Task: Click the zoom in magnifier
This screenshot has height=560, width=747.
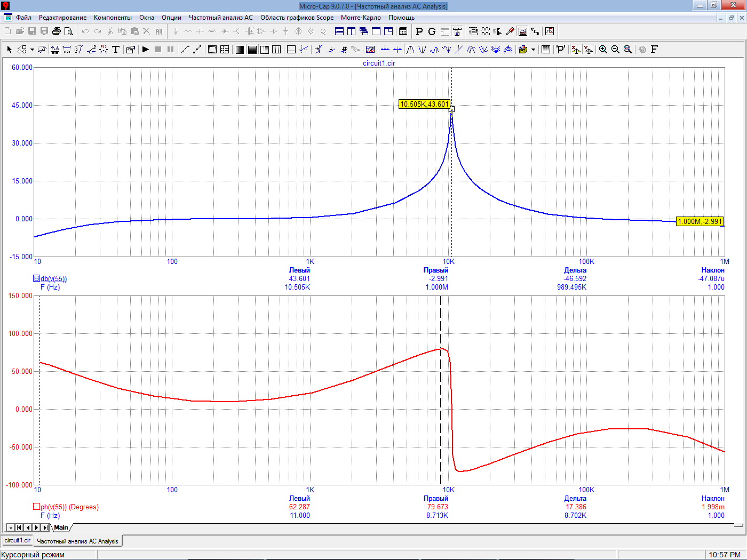Action: pos(603,49)
